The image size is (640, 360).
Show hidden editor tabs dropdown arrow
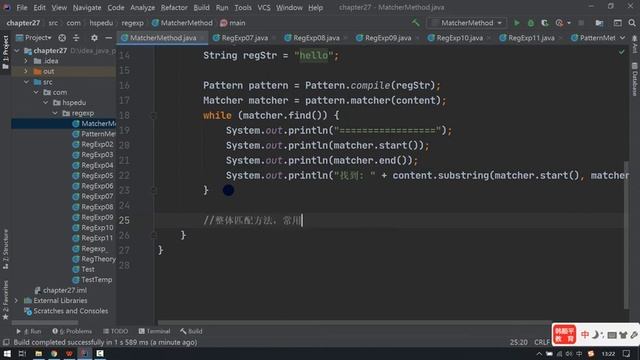[622, 38]
